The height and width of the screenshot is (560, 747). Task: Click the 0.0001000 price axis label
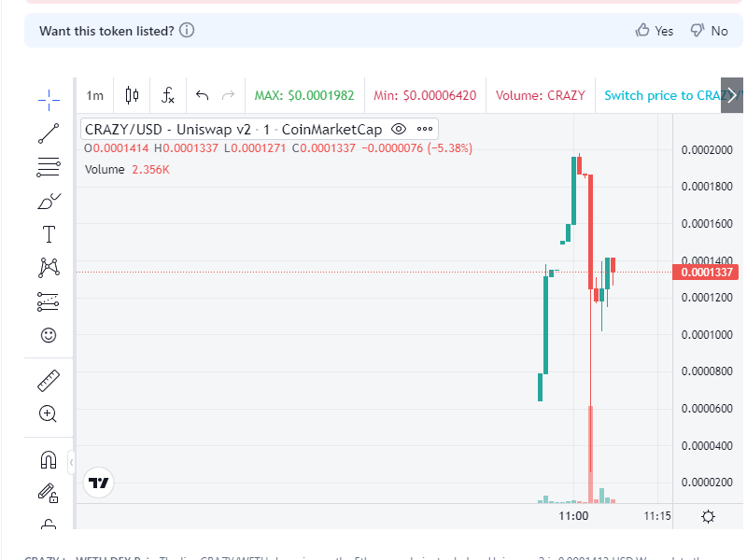click(707, 335)
